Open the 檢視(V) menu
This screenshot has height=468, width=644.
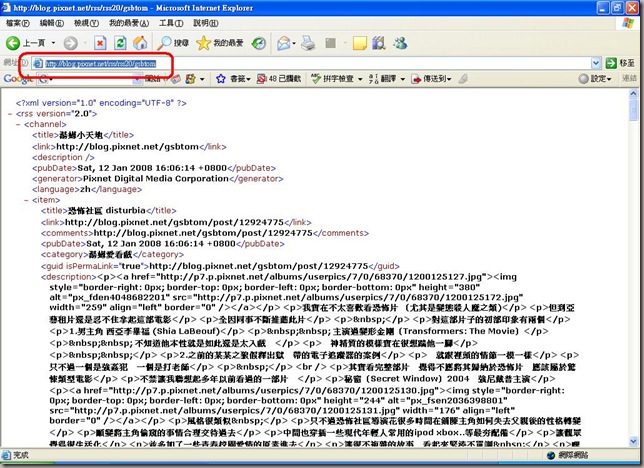pyautogui.click(x=86, y=23)
